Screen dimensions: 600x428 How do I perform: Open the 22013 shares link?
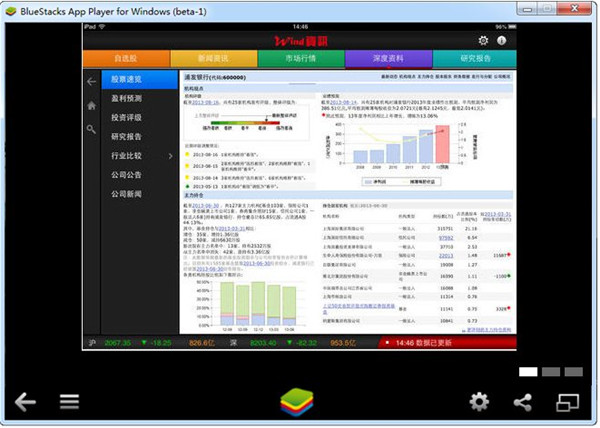point(446,255)
